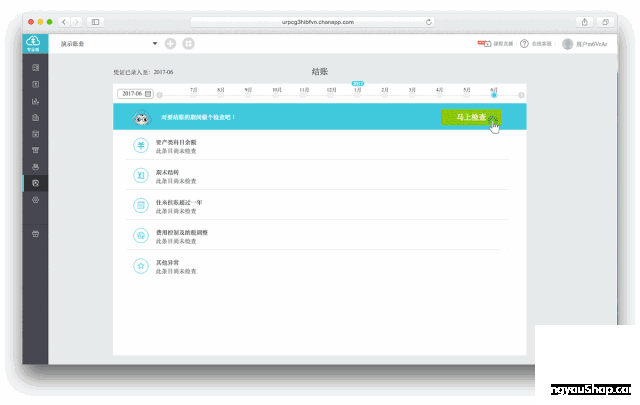The width and height of the screenshot is (640, 405).
Task: Open the archive storefront icon in sidebar
Action: 36,150
